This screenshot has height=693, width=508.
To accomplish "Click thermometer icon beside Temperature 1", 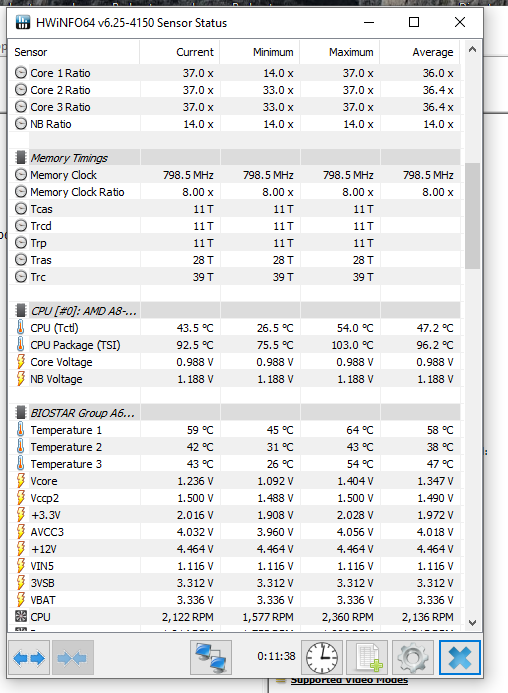I will (x=20, y=430).
